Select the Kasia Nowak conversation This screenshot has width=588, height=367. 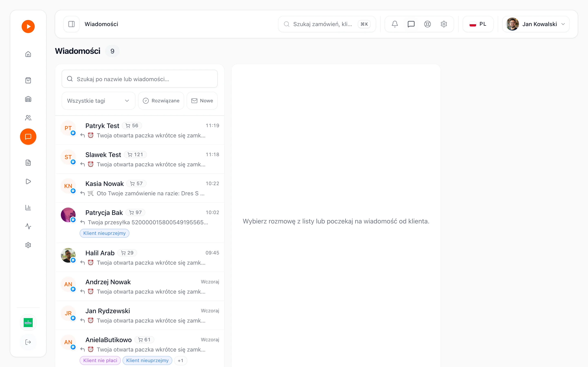[140, 188]
